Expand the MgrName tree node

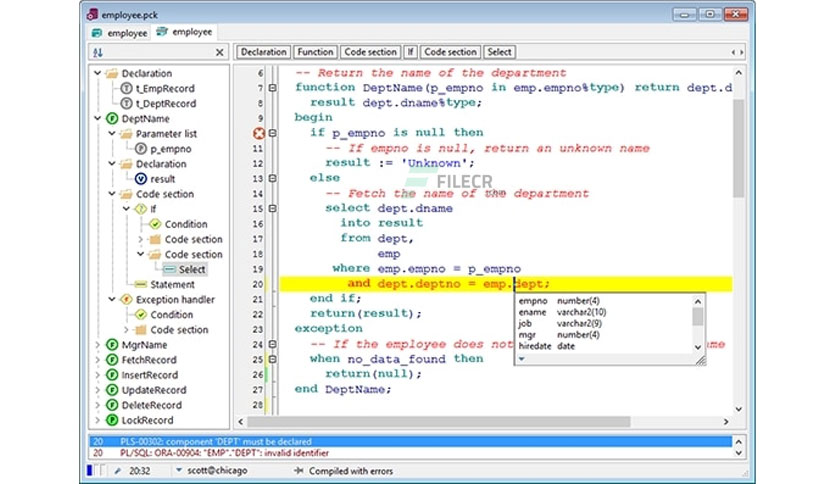click(98, 345)
